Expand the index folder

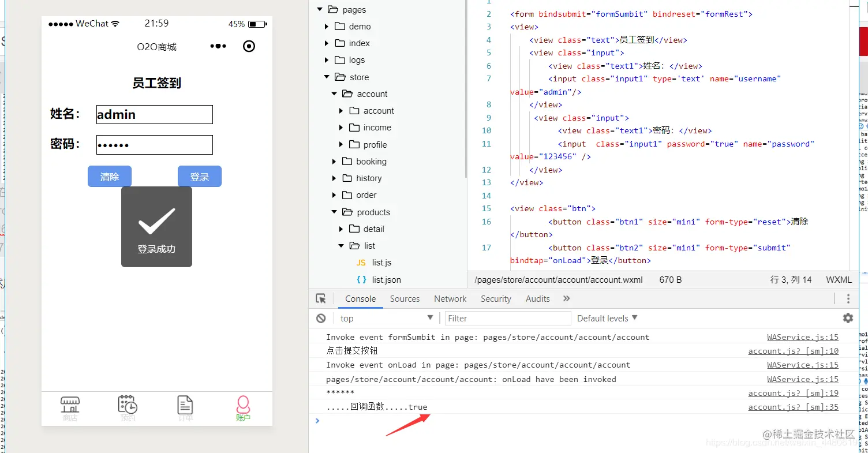click(327, 43)
